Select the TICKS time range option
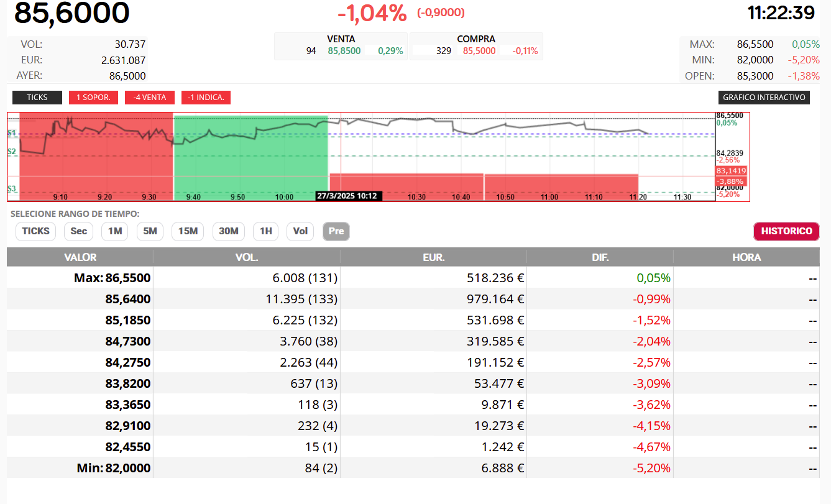Screen dimensions: 831x504 coord(36,231)
